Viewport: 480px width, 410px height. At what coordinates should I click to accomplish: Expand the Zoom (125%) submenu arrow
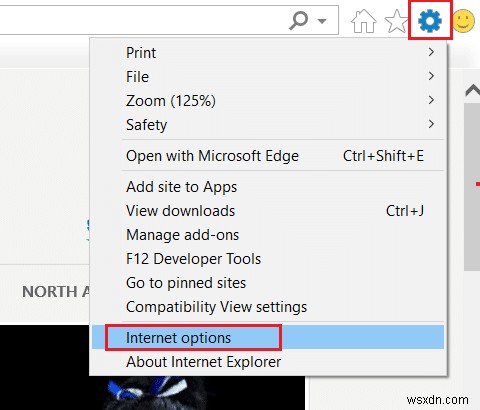click(431, 100)
